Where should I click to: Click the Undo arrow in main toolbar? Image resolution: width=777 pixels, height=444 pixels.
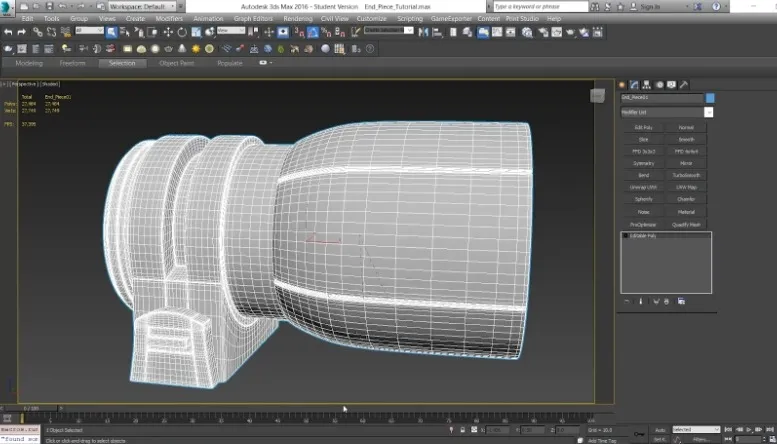point(8,32)
